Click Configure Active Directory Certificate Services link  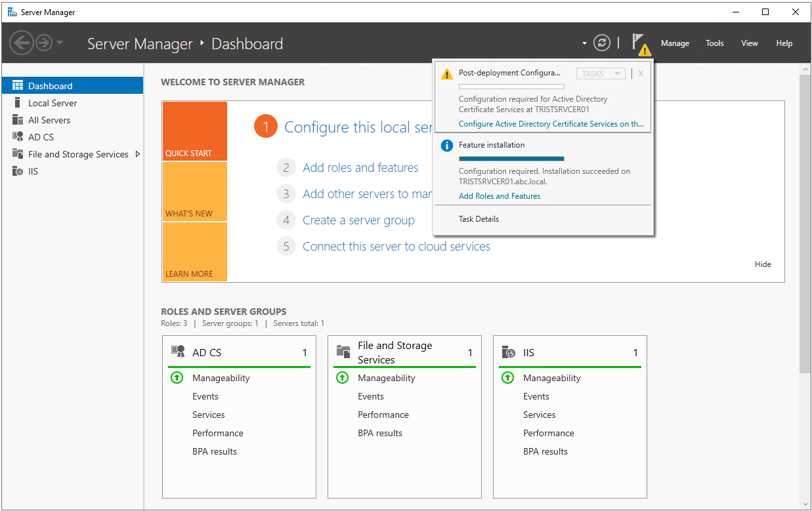click(x=551, y=124)
